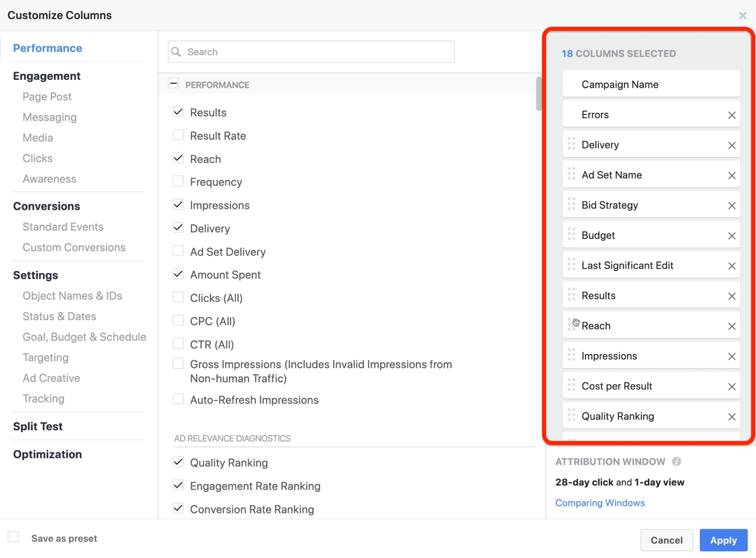Remove the Budget column
The width and height of the screenshot is (756, 558).
[732, 235]
